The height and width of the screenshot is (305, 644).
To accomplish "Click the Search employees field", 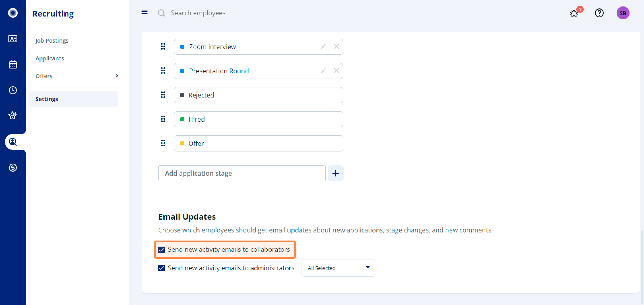I will [x=198, y=13].
